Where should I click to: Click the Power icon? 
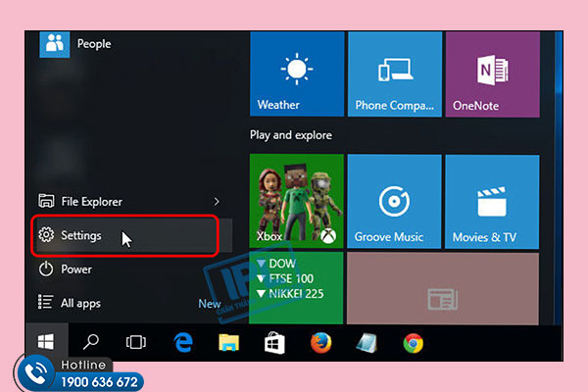tap(46, 269)
